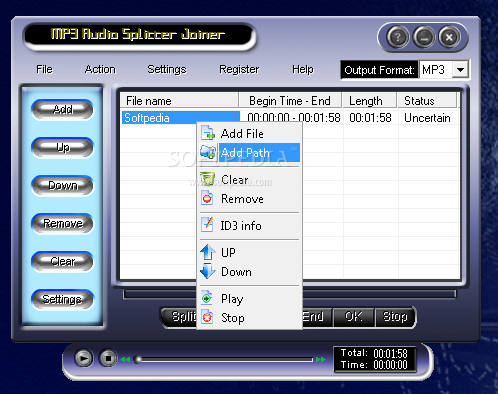This screenshot has width=498, height=394.
Task: Select Stop in the context menu
Action: pyautogui.click(x=250, y=318)
